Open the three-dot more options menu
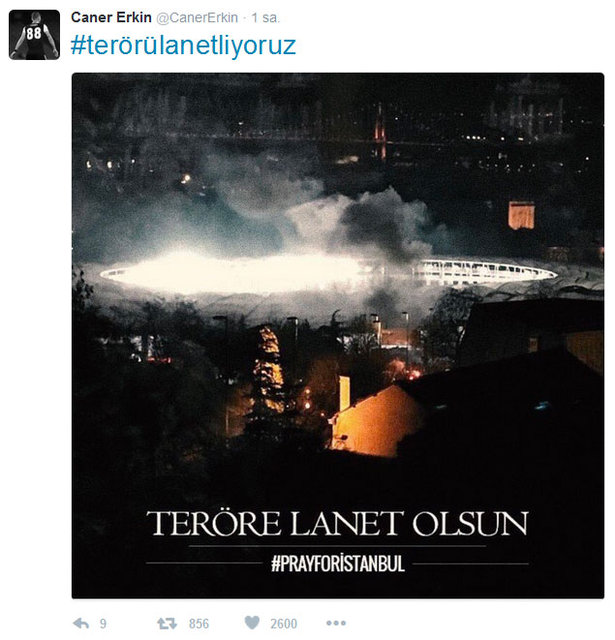 click(x=336, y=623)
